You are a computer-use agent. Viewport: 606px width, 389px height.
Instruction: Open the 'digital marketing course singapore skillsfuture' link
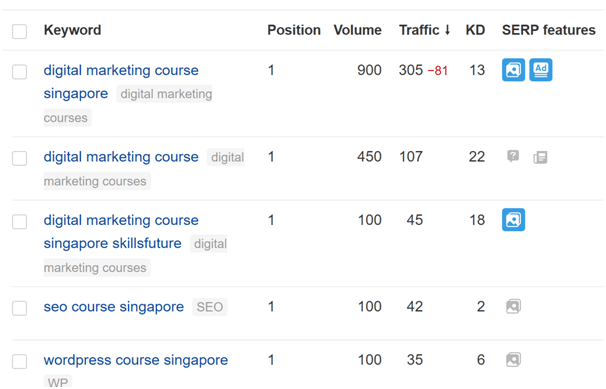pyautogui.click(x=121, y=231)
